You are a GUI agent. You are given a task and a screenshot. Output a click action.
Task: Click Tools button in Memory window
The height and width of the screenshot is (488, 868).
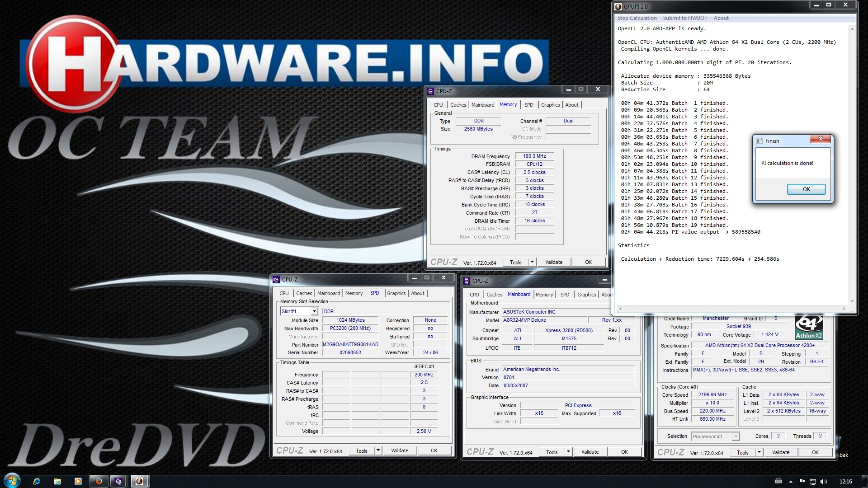tap(515, 263)
